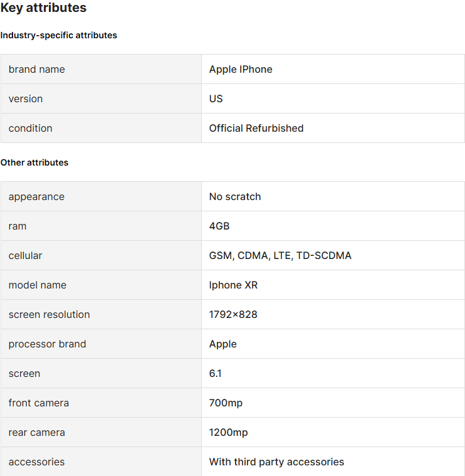The height and width of the screenshot is (476, 465).
Task: Click the 'appearance' label cell
Action: coord(101,196)
